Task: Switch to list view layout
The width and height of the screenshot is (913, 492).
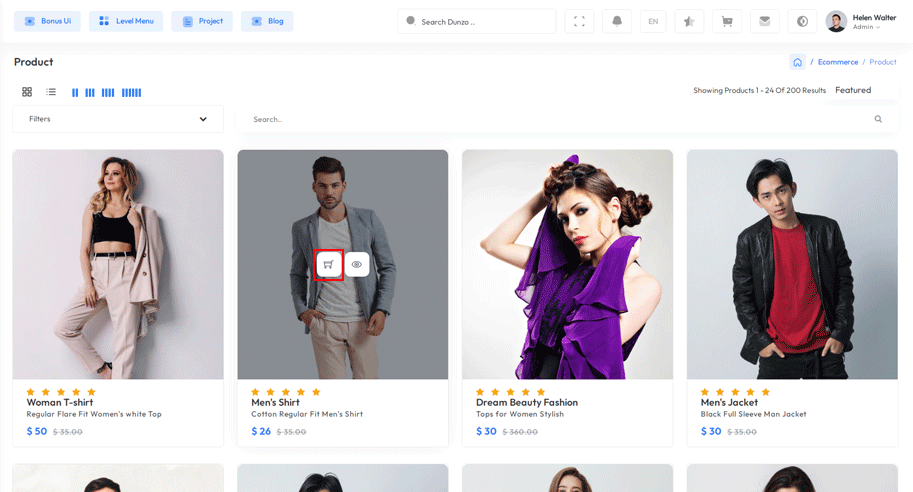Action: 51,92
